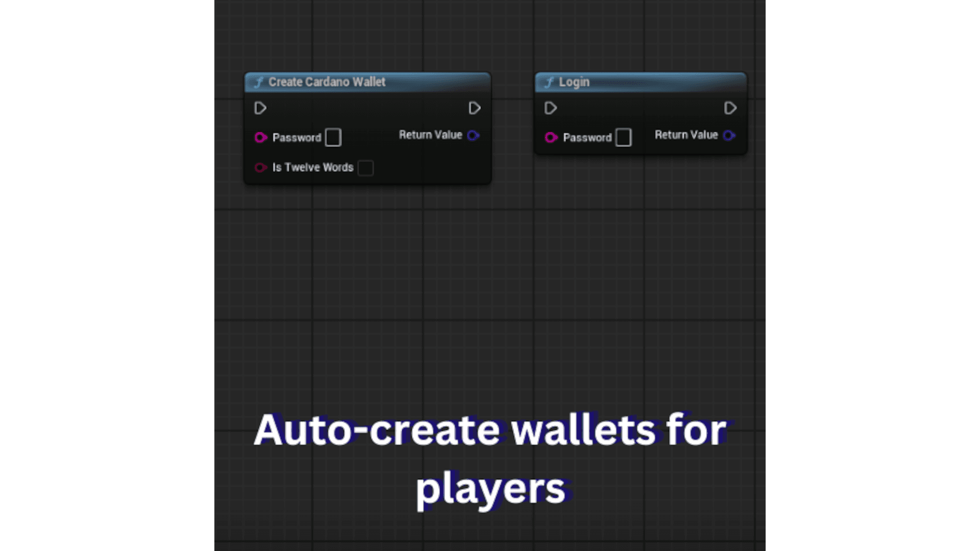Click the Is Twelve Words boolean pin

coord(261,167)
